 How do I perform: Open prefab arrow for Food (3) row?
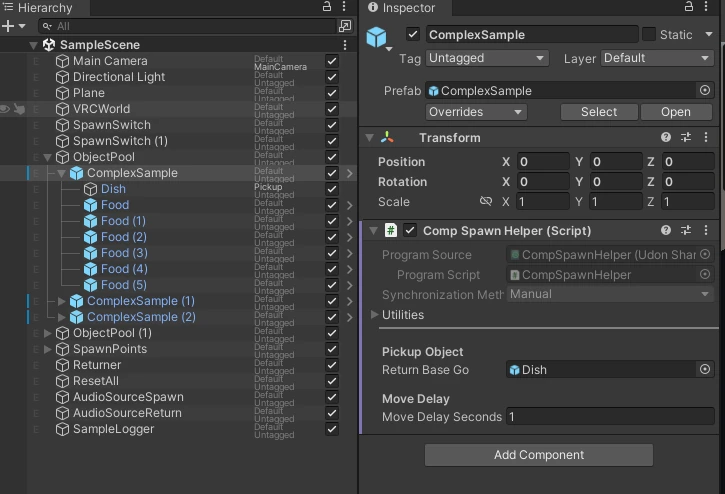click(x=350, y=253)
